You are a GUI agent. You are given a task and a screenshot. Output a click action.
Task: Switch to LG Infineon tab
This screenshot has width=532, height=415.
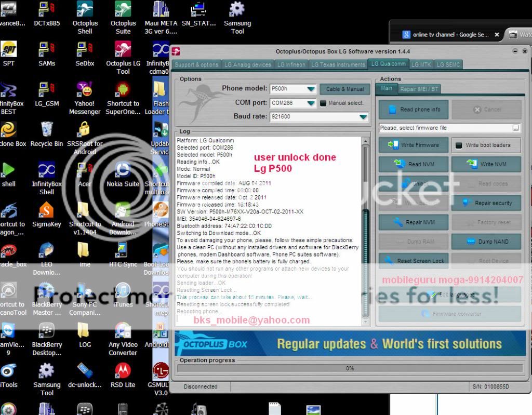291,64
